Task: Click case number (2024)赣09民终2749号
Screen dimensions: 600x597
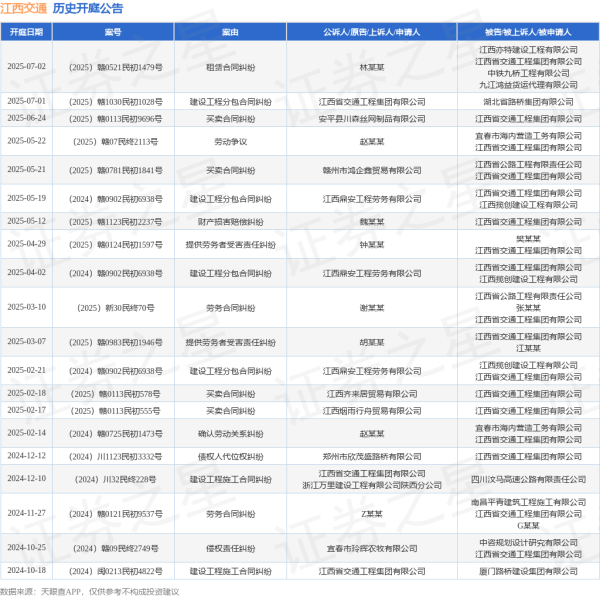Action: click(x=116, y=548)
